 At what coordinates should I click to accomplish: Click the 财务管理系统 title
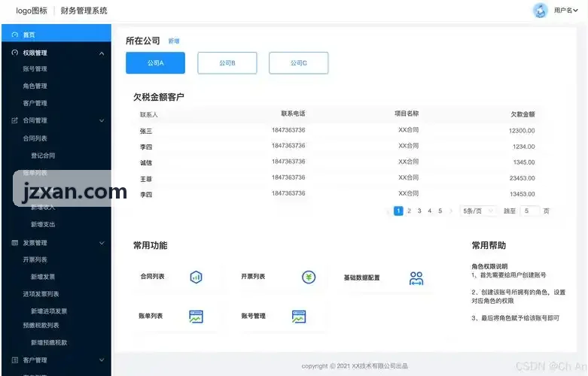pyautogui.click(x=84, y=11)
